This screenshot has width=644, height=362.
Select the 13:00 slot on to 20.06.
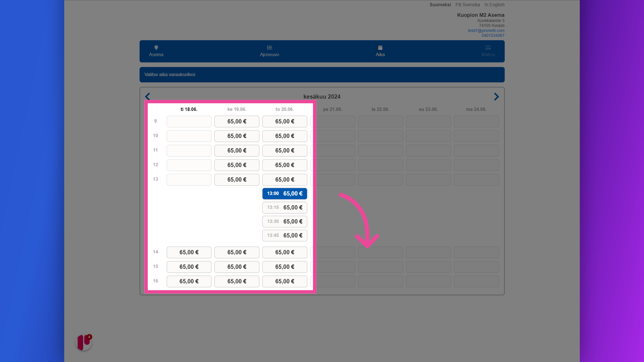coord(285,194)
